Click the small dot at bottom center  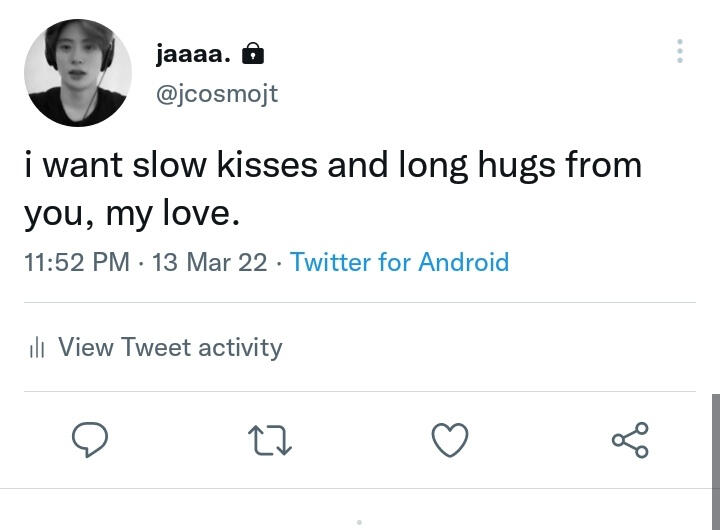[359, 522]
